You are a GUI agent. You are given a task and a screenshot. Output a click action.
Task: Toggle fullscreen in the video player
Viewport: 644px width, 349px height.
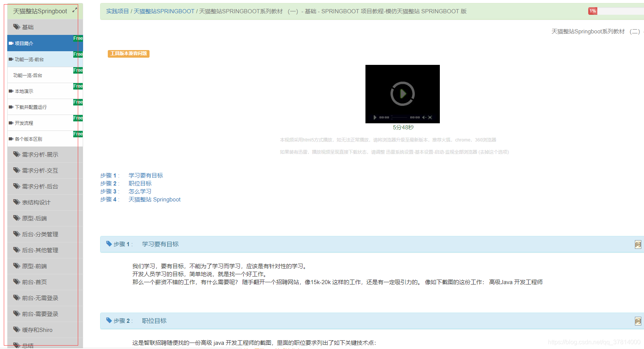(430, 117)
